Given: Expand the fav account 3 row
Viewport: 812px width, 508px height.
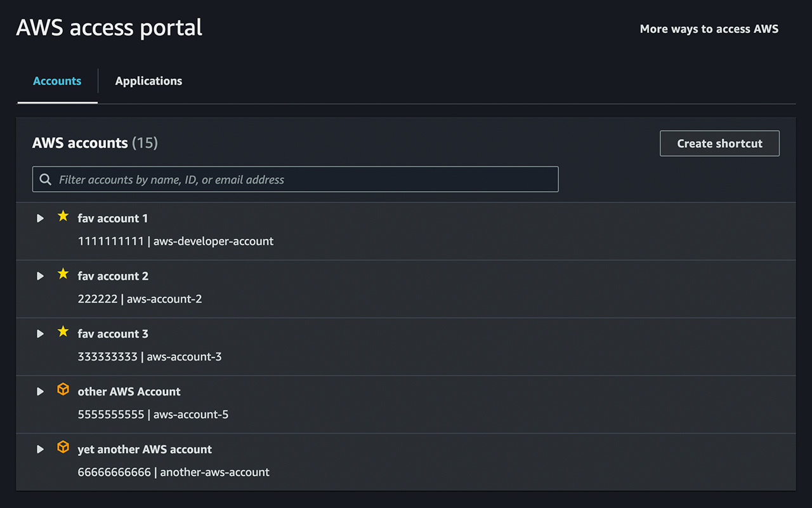Looking at the screenshot, I should tap(41, 334).
